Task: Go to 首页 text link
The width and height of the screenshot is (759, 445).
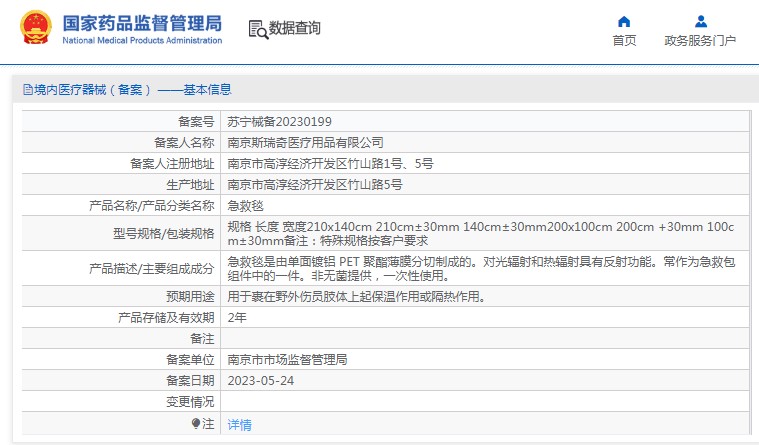Action: point(624,41)
